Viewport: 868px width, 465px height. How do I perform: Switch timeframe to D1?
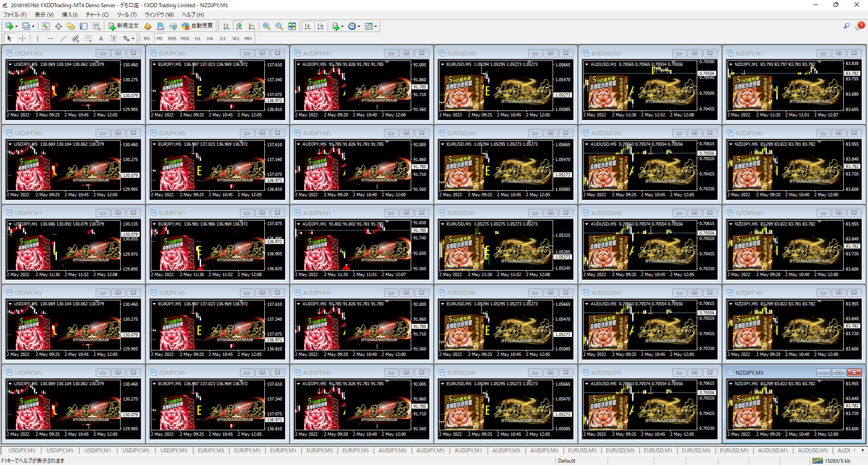pyautogui.click(x=223, y=38)
